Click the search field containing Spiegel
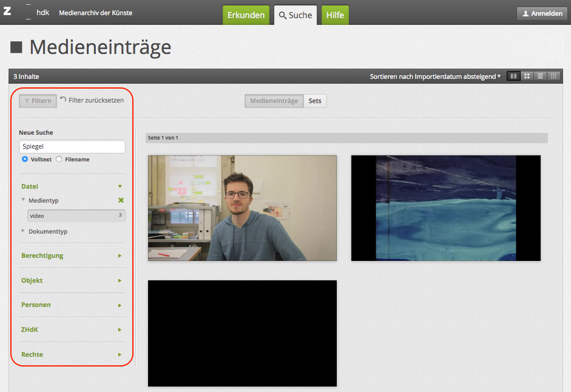This screenshot has width=571, height=392. click(72, 146)
